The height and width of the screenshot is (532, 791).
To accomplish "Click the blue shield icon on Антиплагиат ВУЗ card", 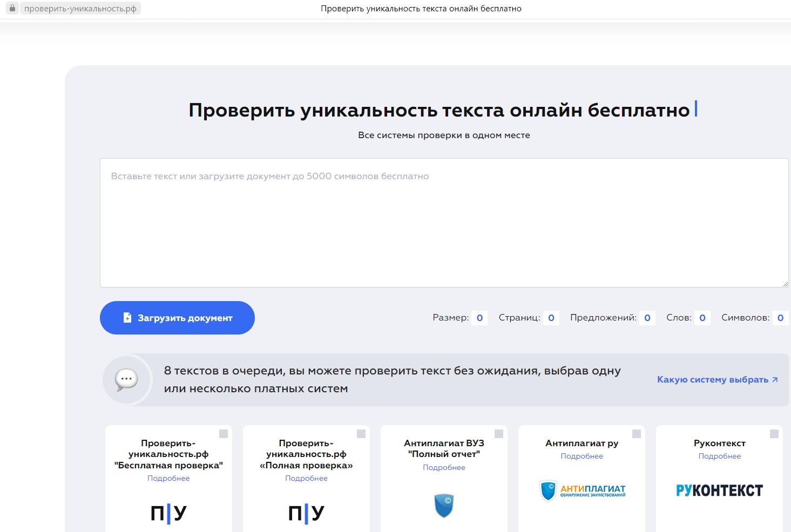I will click(x=444, y=506).
